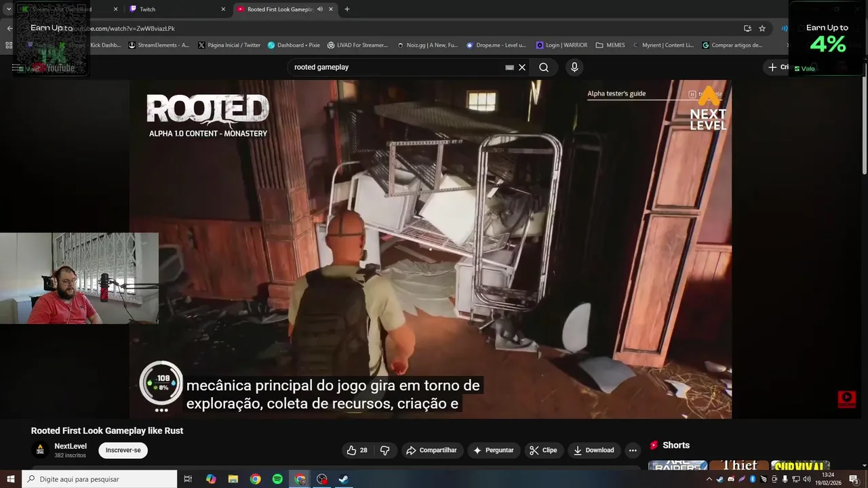The width and height of the screenshot is (868, 488).
Task: Open the NextLevel channel avatar
Action: [40, 450]
